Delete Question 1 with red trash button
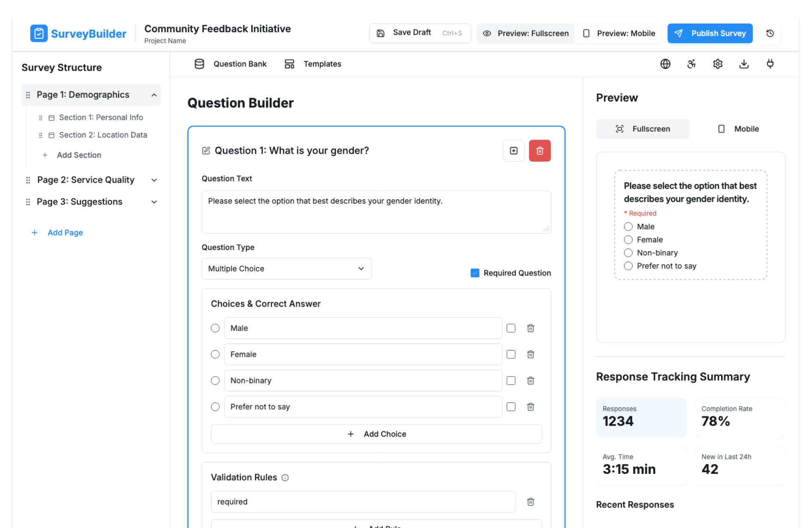812x528 pixels. pos(540,151)
